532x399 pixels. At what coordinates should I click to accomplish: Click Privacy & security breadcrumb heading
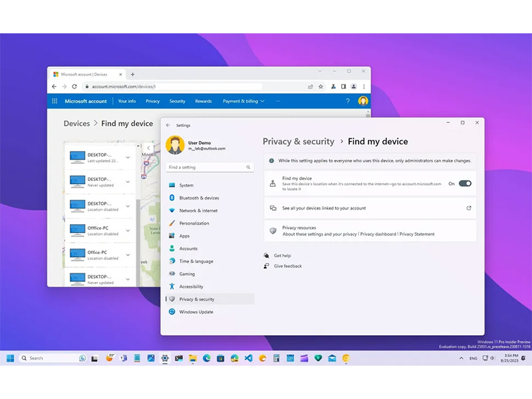pyautogui.click(x=299, y=142)
